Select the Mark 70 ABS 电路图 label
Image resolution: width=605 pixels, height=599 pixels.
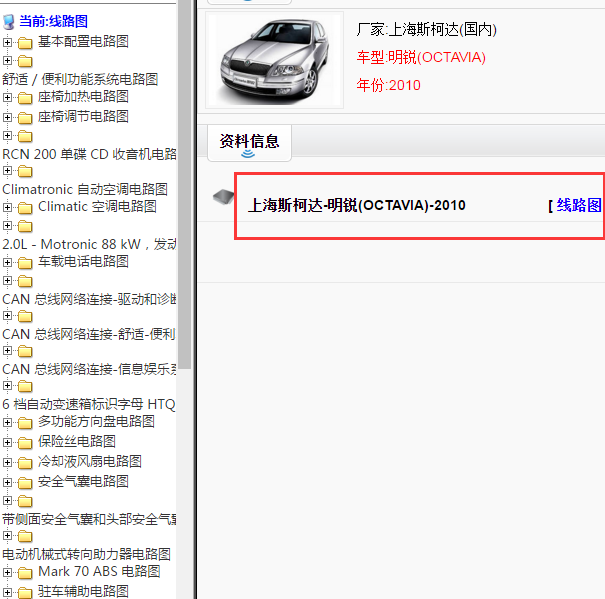(99, 572)
